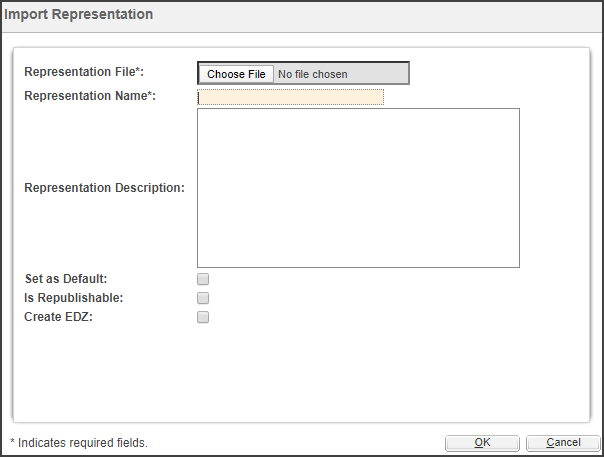Click the 'Is Republishable:' label text
604x457 pixels.
tap(74, 298)
